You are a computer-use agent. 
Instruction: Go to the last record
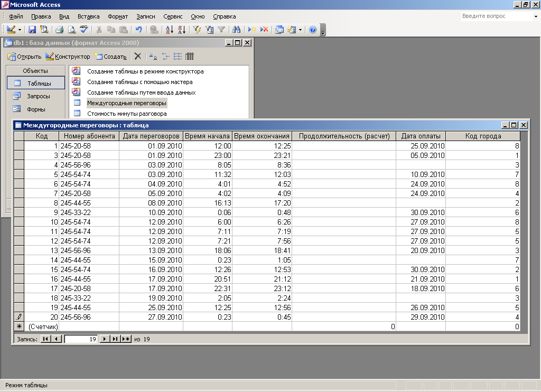115,339
